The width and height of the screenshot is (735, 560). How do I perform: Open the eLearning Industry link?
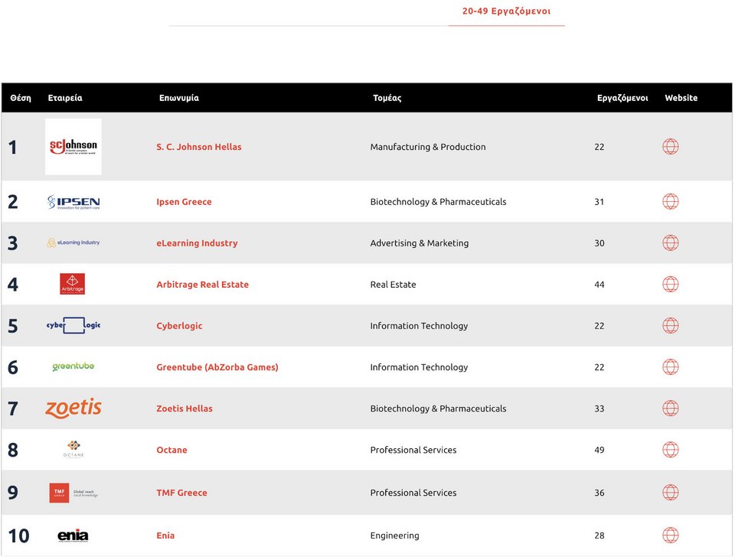[x=197, y=243]
